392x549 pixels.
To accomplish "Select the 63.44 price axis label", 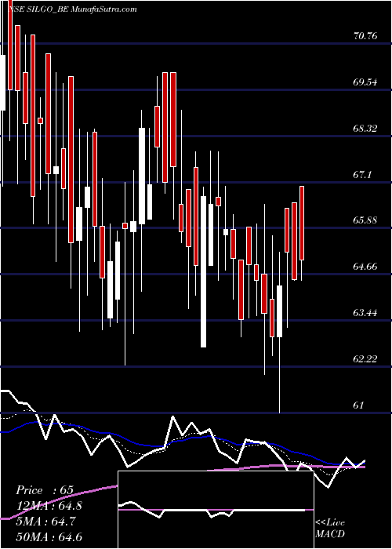I will pyautogui.click(x=365, y=313).
